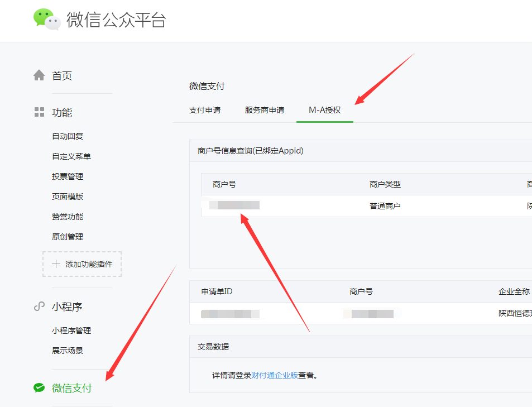Screen dimensions: 532x407
Task: Click the 普通商户 cell
Action: (x=385, y=206)
